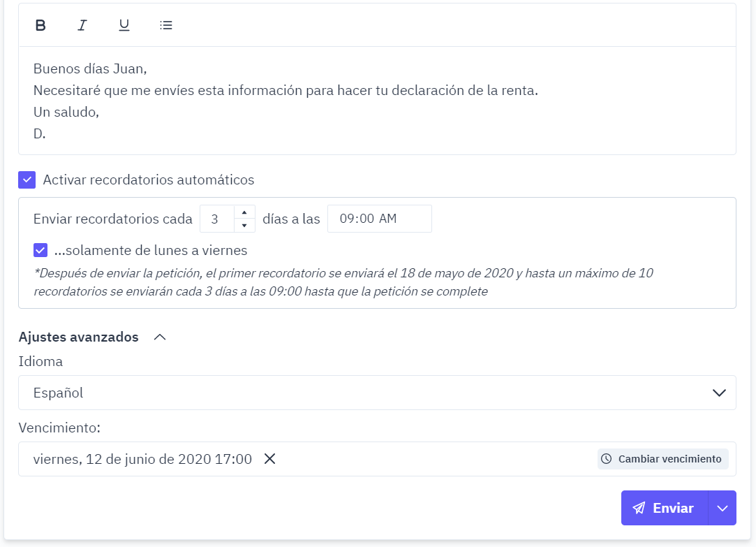Disable Activar recordatorios automáticos
This screenshot has width=756, height=547.
[x=27, y=180]
